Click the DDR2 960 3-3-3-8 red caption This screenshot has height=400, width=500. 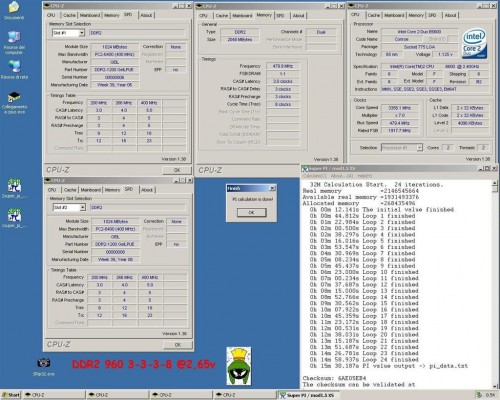point(144,364)
